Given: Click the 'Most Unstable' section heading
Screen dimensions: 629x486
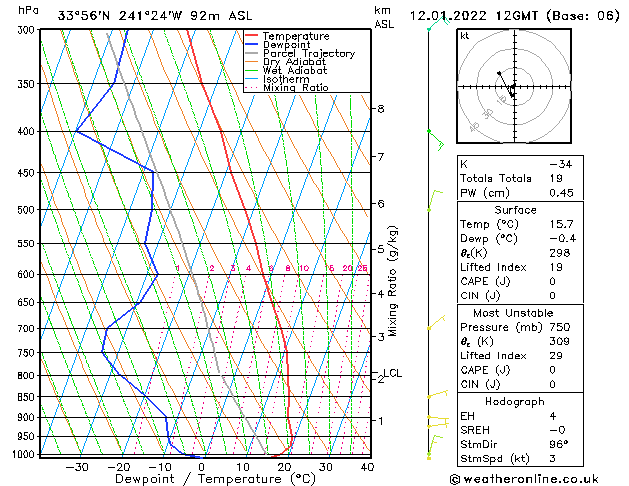Looking at the screenshot, I should [513, 313].
